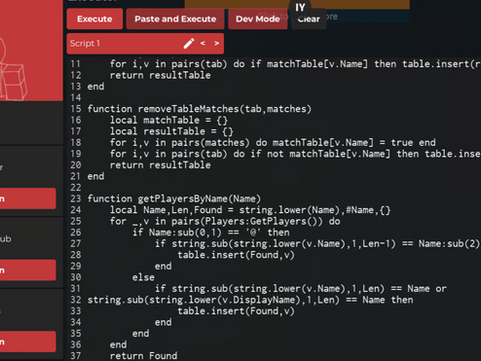Click line 17 local resultTable = {}
481x361 pixels.
click(x=172, y=131)
